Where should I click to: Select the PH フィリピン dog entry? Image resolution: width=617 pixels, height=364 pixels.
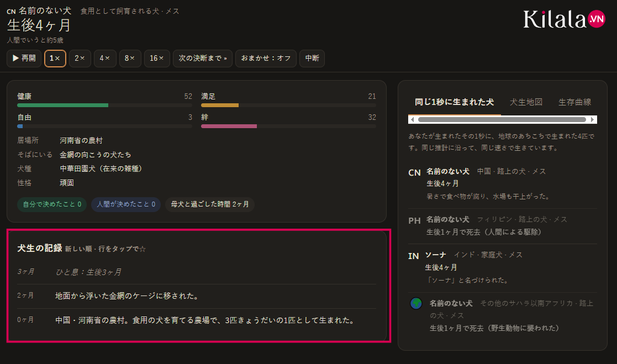point(503,226)
